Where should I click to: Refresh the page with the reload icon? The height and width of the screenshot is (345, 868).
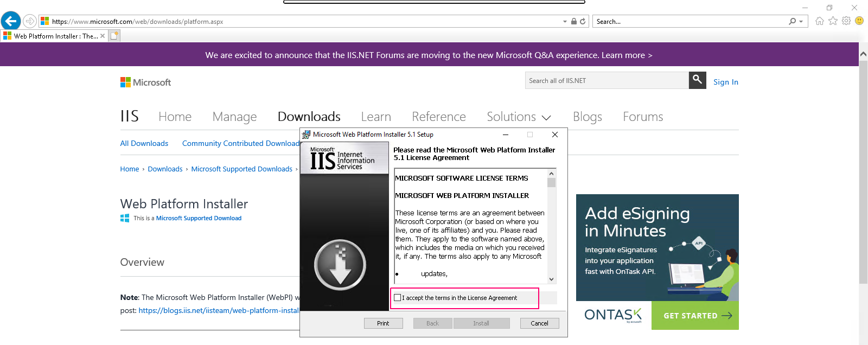(583, 21)
